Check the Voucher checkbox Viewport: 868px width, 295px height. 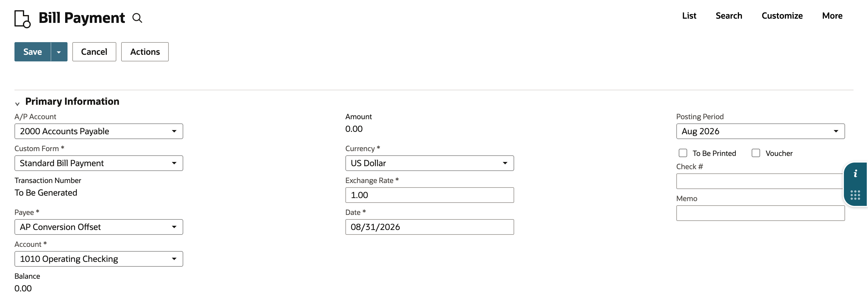pyautogui.click(x=756, y=153)
